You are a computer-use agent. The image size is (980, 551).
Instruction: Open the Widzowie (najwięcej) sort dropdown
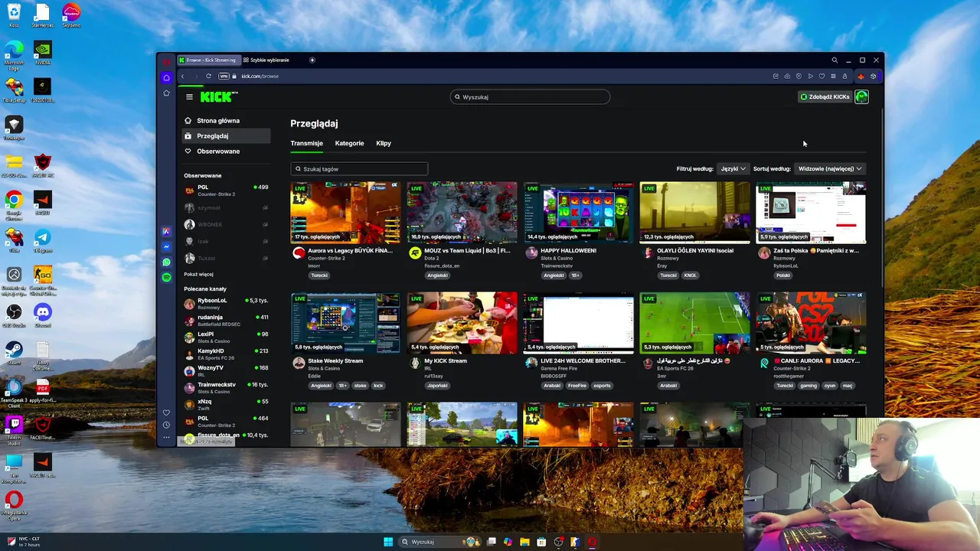[x=830, y=168]
